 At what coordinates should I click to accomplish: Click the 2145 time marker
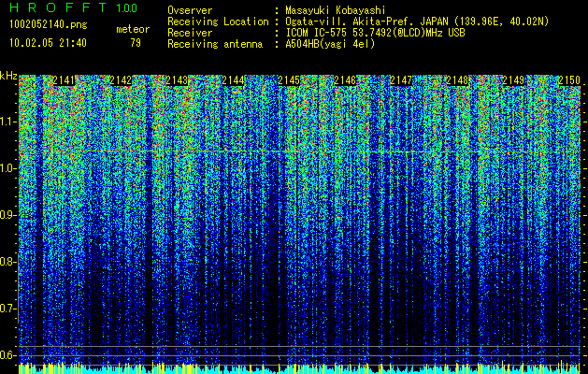[289, 80]
